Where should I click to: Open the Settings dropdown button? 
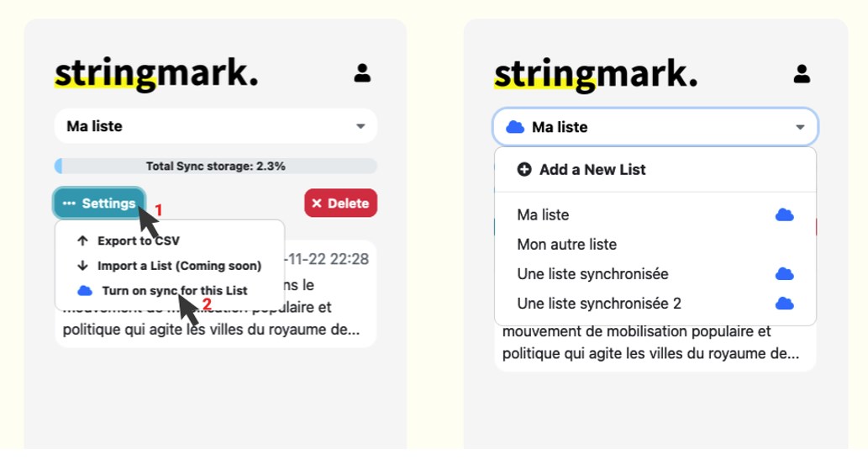99,204
